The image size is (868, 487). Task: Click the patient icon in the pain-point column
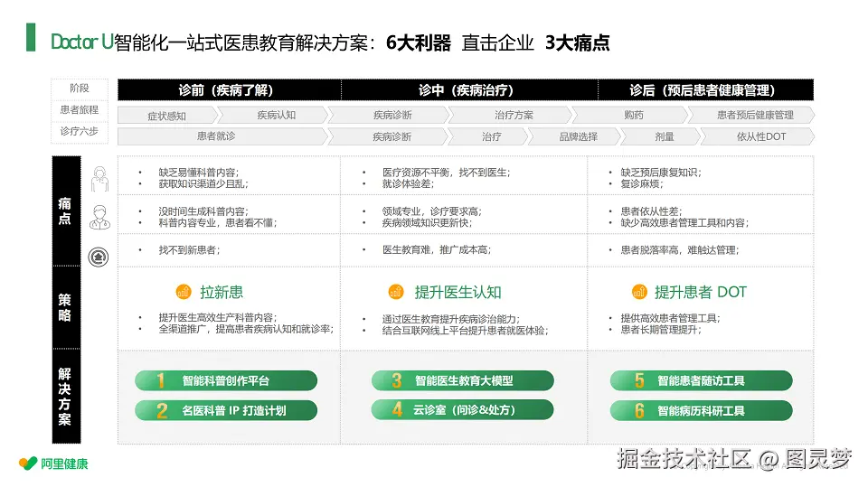coord(99,179)
